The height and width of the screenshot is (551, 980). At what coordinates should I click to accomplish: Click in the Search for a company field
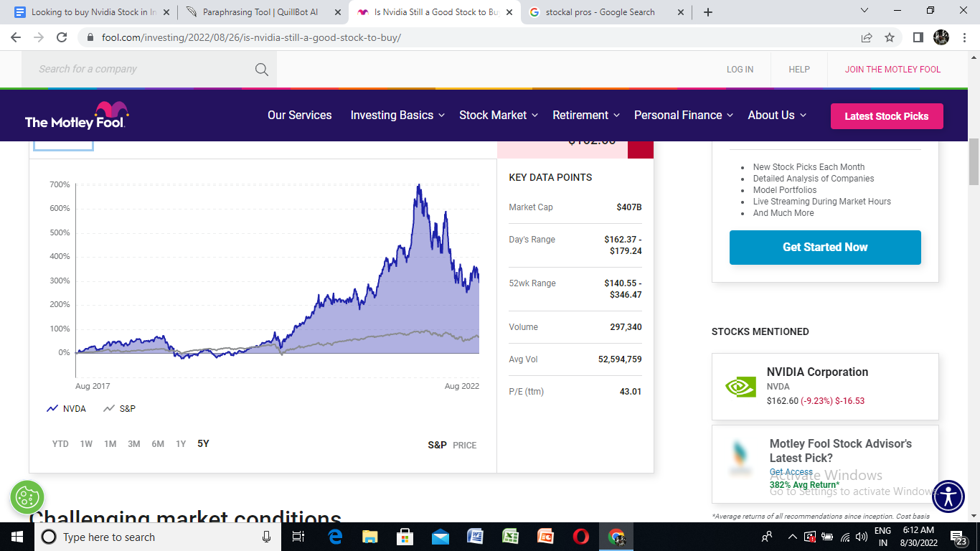(149, 70)
